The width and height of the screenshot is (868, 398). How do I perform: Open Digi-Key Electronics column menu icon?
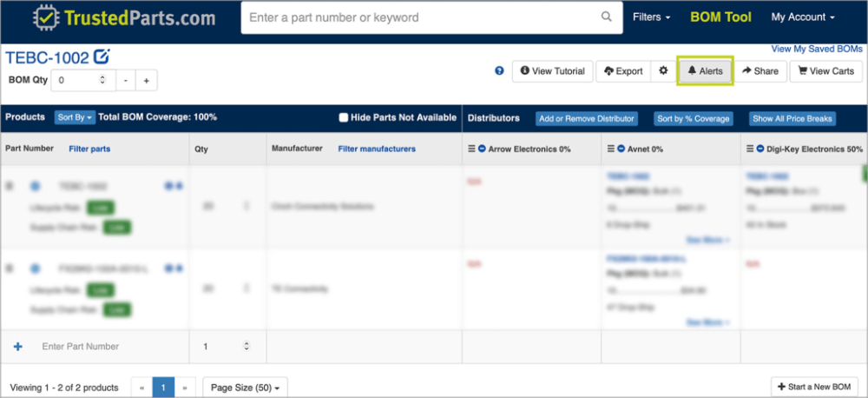point(750,149)
